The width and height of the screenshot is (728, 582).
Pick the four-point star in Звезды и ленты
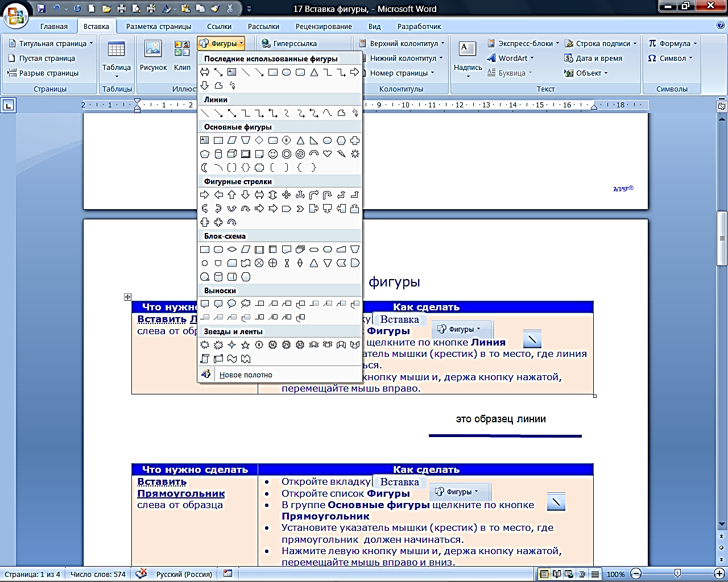pos(232,345)
